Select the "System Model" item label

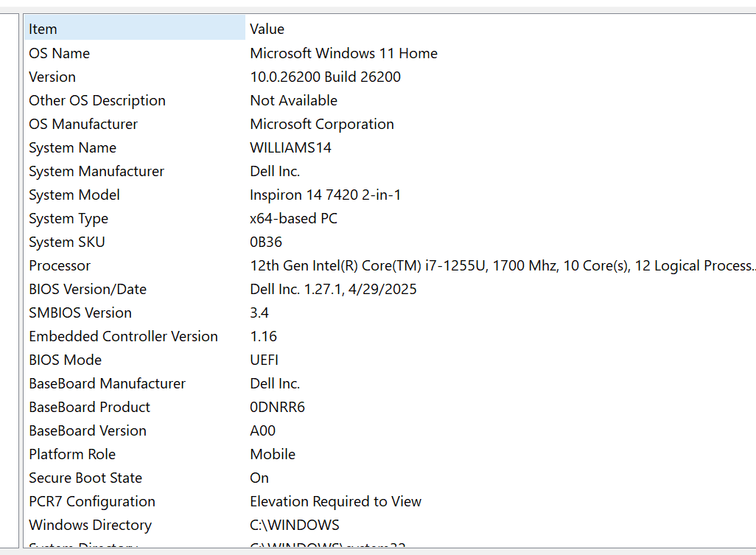74,195
